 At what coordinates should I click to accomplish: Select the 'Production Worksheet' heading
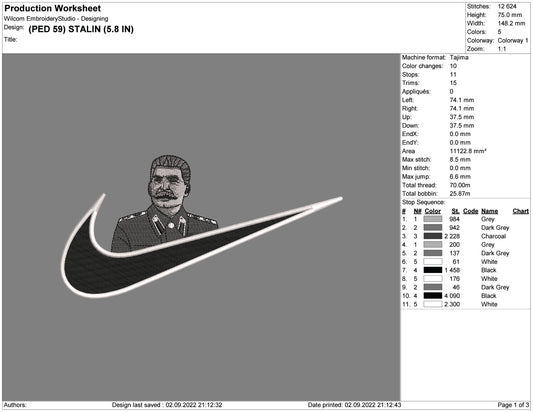coord(52,8)
